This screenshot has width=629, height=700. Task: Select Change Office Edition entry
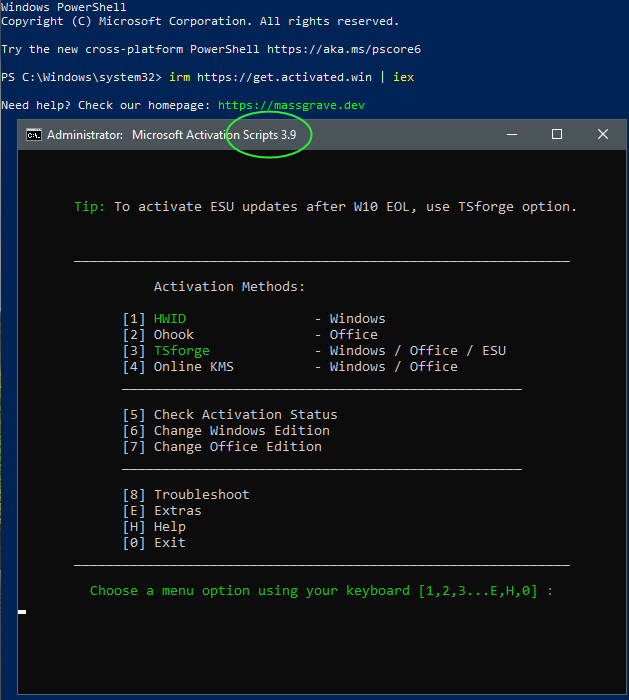pyautogui.click(x=237, y=446)
